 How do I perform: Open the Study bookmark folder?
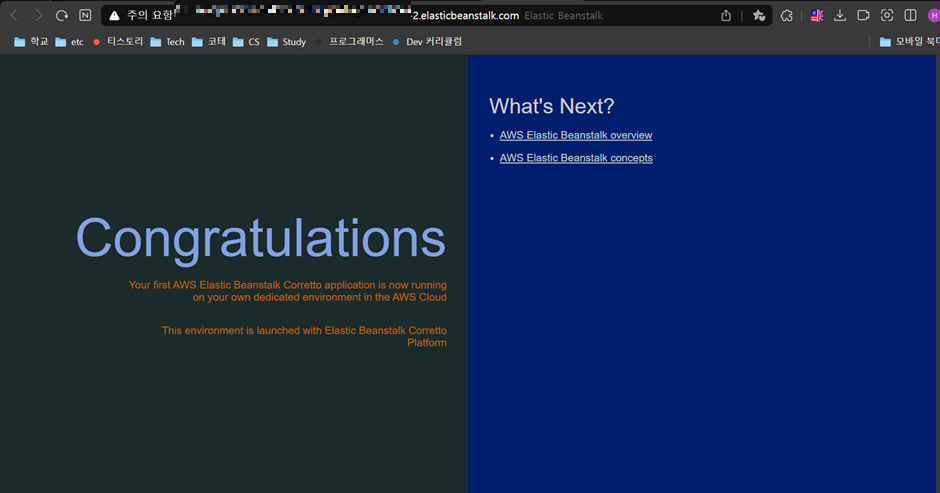(287, 41)
